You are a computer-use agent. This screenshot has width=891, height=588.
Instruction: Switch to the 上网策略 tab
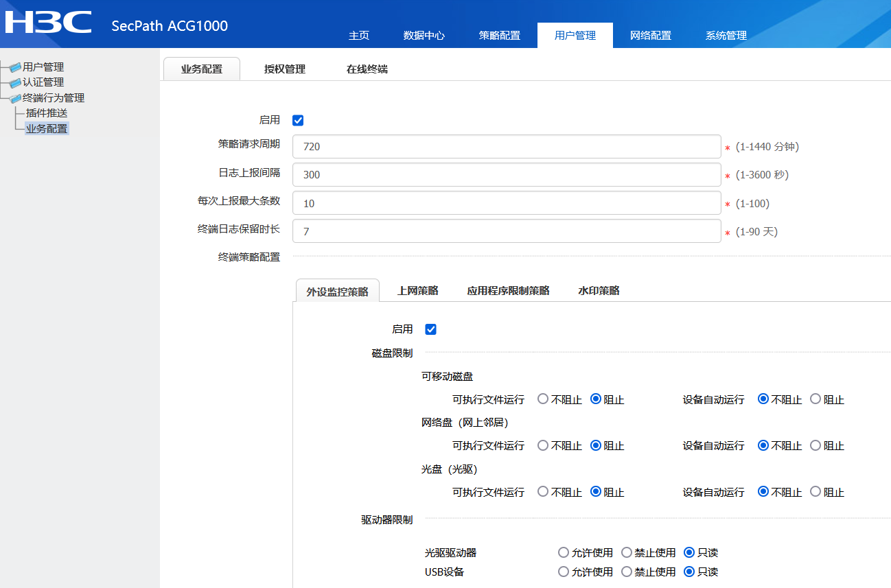coord(418,291)
